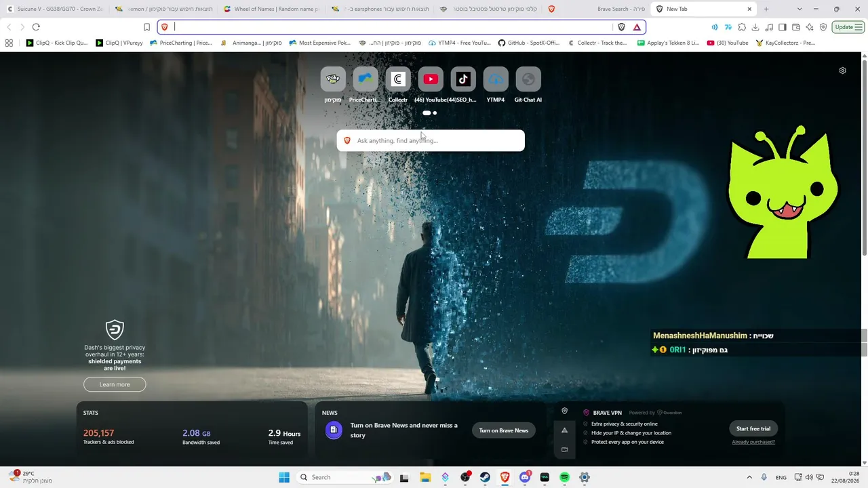Bookmark this page with the bookmark icon
Viewport: 868px width, 488px height.
coord(146,27)
